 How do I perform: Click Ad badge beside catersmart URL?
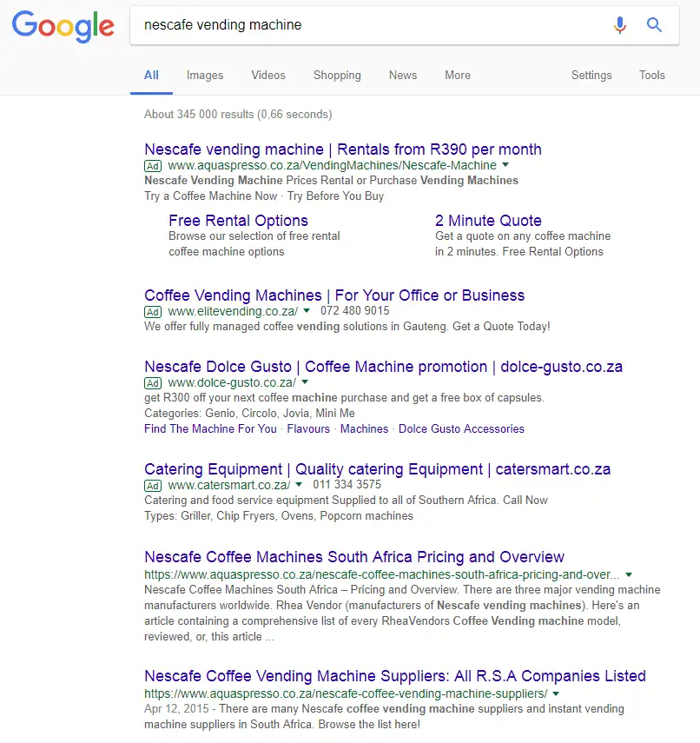point(153,486)
